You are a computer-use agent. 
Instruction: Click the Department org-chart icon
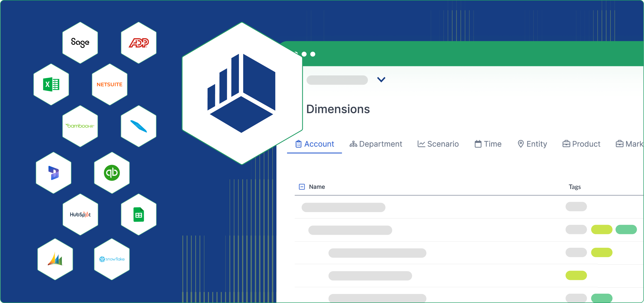[353, 144]
